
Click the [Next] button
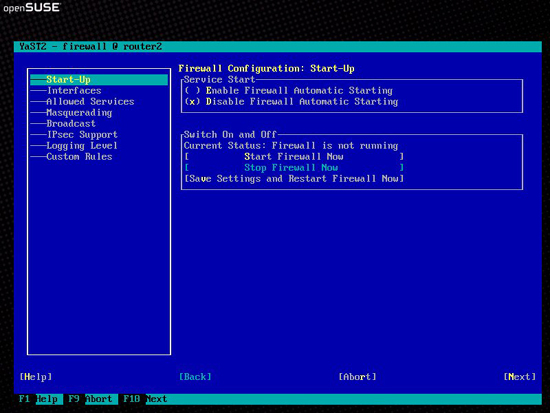(x=519, y=377)
